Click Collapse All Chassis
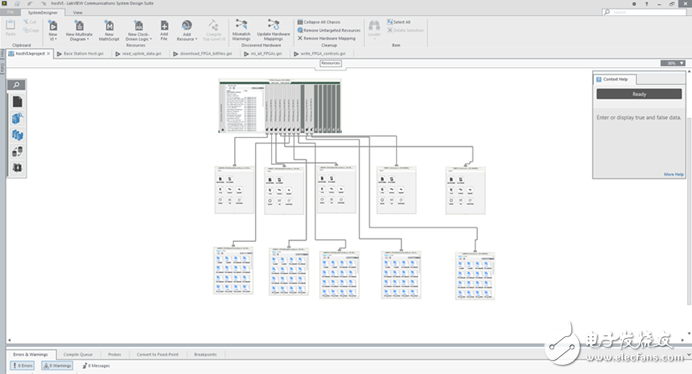Viewport: 692px width, 374px height. pyautogui.click(x=319, y=22)
